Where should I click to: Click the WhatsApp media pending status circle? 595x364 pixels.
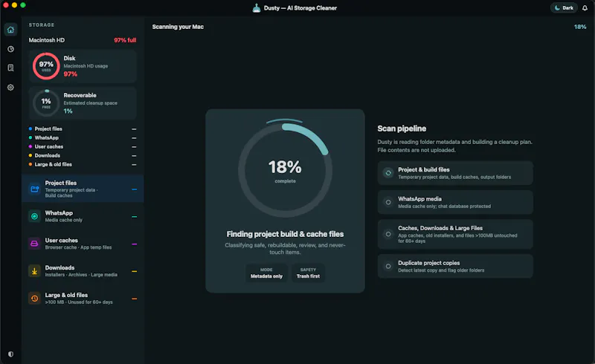pos(388,202)
